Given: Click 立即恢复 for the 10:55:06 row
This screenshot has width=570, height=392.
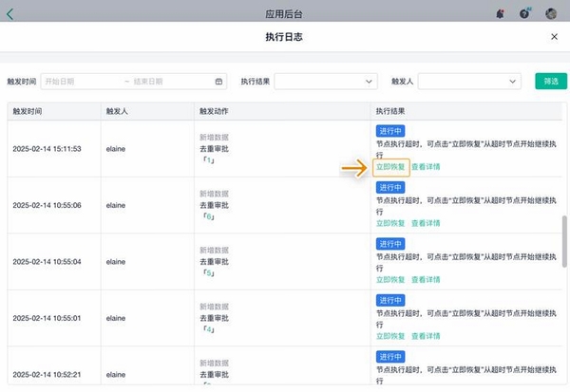Looking at the screenshot, I should [x=390, y=223].
